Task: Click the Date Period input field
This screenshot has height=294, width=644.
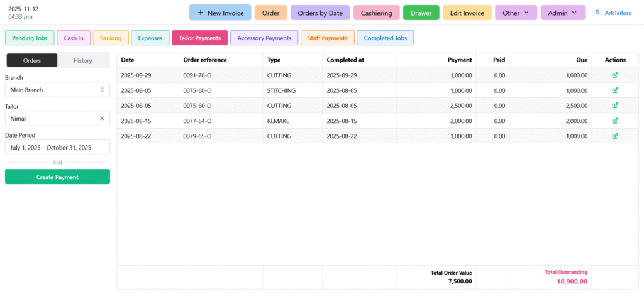Action: pyautogui.click(x=57, y=148)
